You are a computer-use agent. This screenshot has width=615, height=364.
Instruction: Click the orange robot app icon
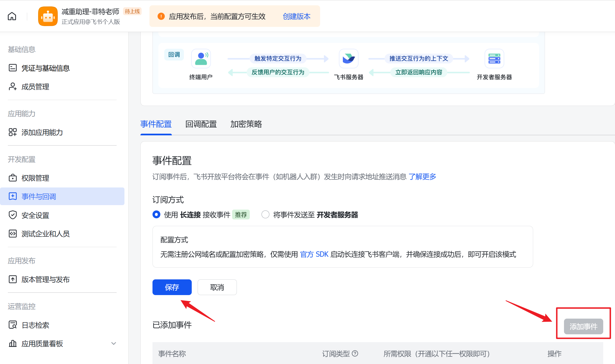coord(48,16)
